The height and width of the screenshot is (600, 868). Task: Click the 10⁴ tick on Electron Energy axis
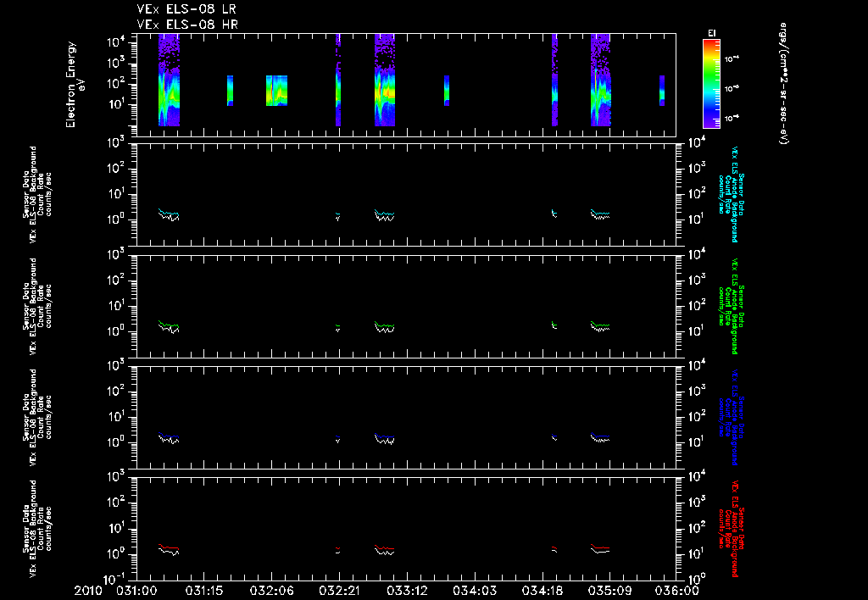pyautogui.click(x=115, y=42)
